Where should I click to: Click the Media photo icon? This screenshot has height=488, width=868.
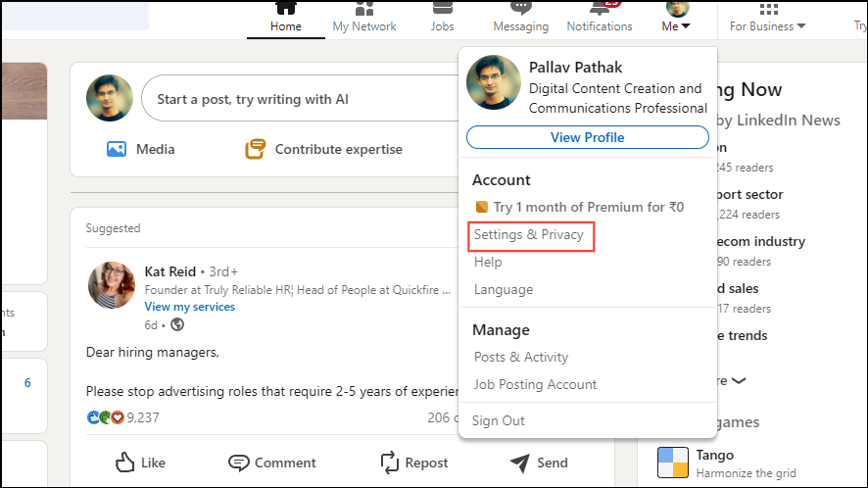coord(117,149)
